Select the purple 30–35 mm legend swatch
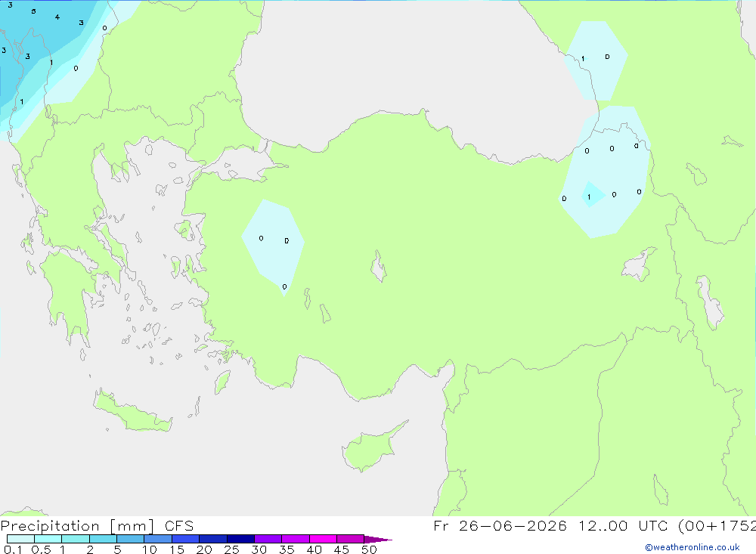Image resolution: width=756 pixels, height=554 pixels. pos(268,539)
